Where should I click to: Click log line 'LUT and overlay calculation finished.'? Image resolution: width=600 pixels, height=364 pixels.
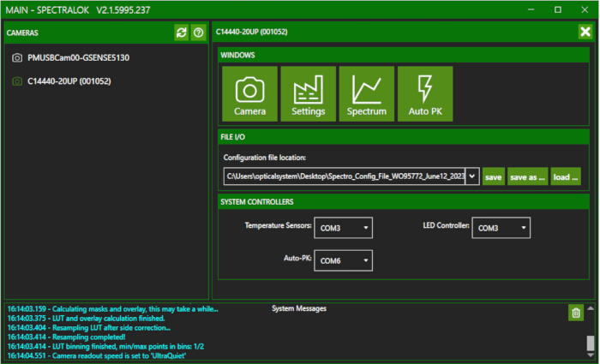click(86, 318)
